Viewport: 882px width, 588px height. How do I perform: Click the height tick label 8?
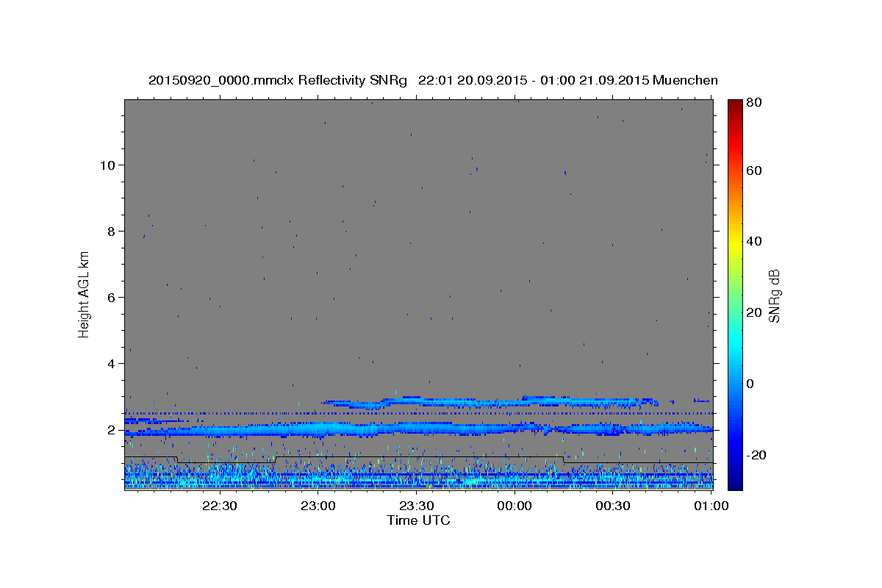111,231
